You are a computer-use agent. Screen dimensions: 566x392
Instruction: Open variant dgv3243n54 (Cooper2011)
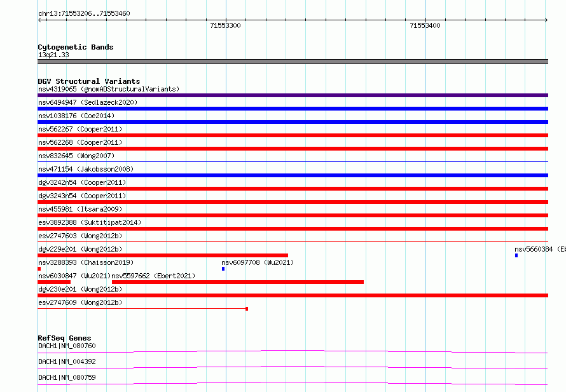[82, 196]
